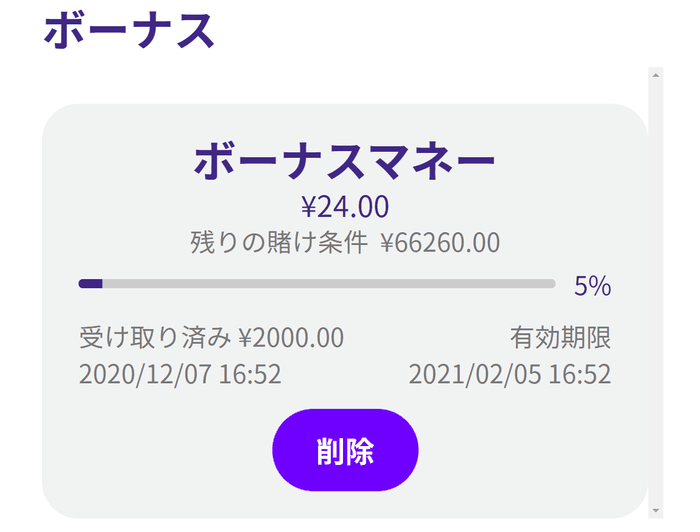Click the ボーナス page heading

(129, 31)
